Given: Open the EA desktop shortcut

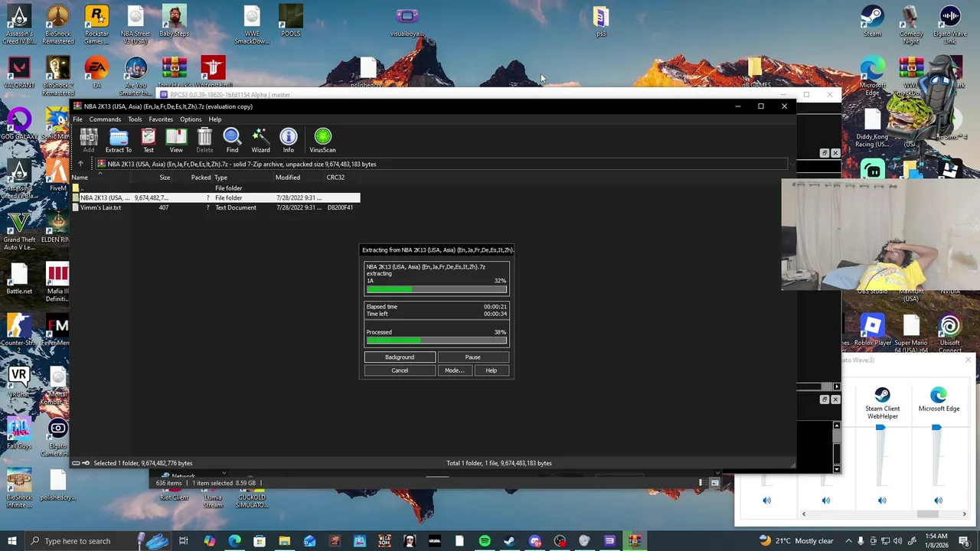Looking at the screenshot, I should pyautogui.click(x=96, y=73).
